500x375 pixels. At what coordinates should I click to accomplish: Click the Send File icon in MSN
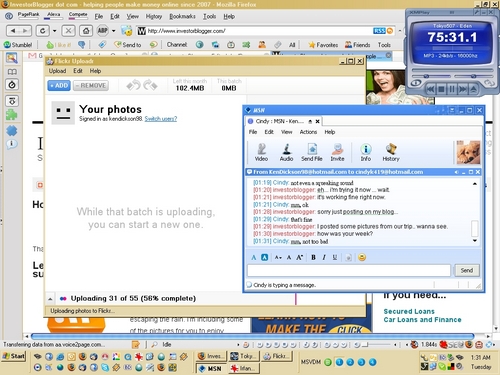coord(312,152)
